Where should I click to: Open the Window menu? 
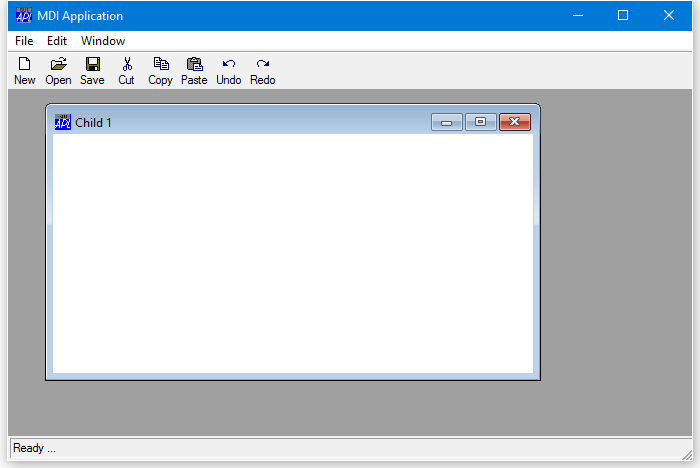click(x=103, y=41)
